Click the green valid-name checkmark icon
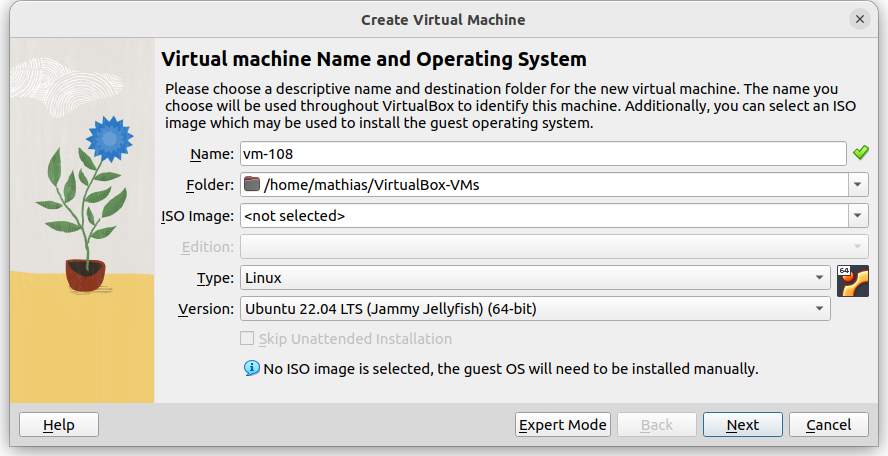 pos(860,153)
